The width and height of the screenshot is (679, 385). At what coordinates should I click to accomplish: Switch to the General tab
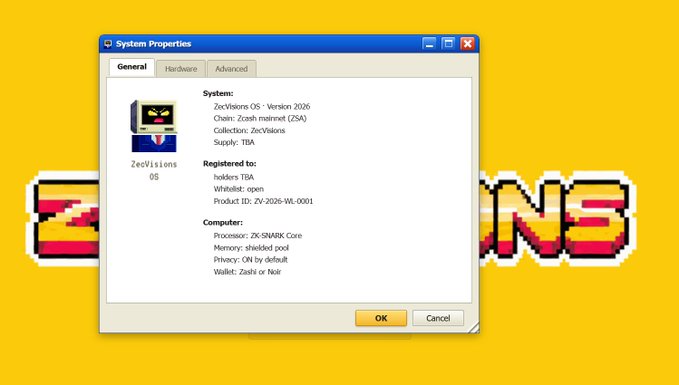point(132,67)
